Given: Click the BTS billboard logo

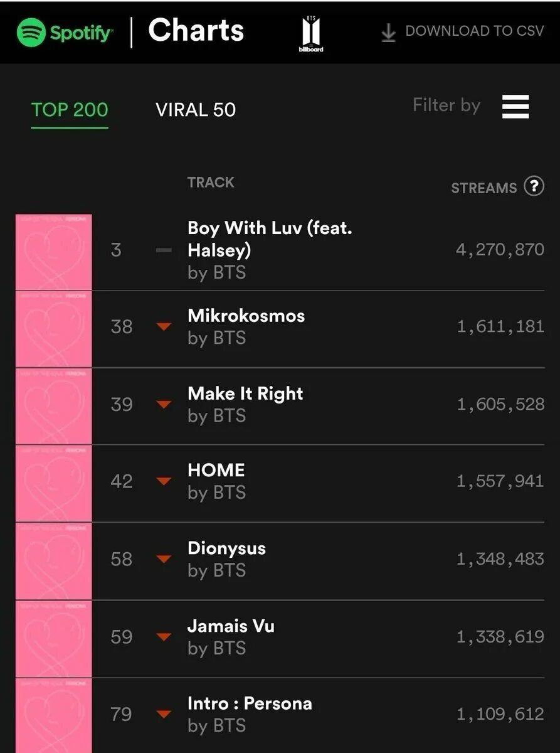Looking at the screenshot, I should [x=311, y=34].
